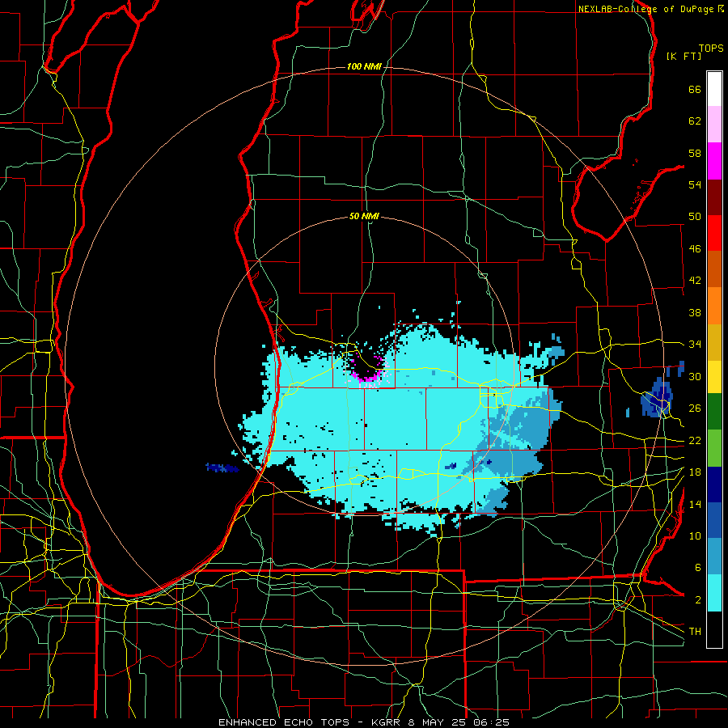Click the 50 NMI range ring label
The height and width of the screenshot is (728, 728).
(364, 216)
